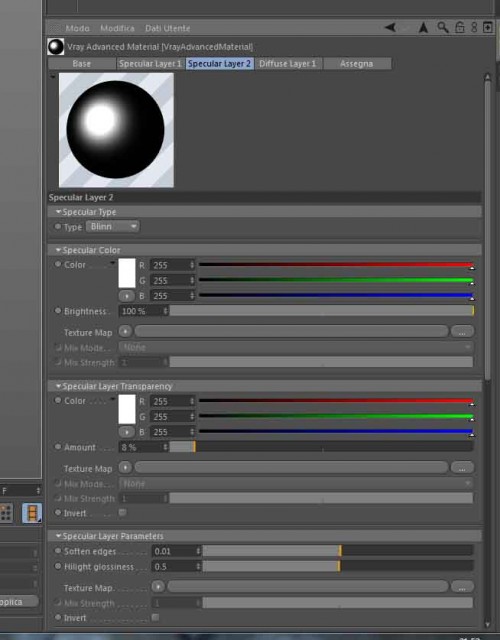Click the Specular Color R value stepper

point(192,265)
